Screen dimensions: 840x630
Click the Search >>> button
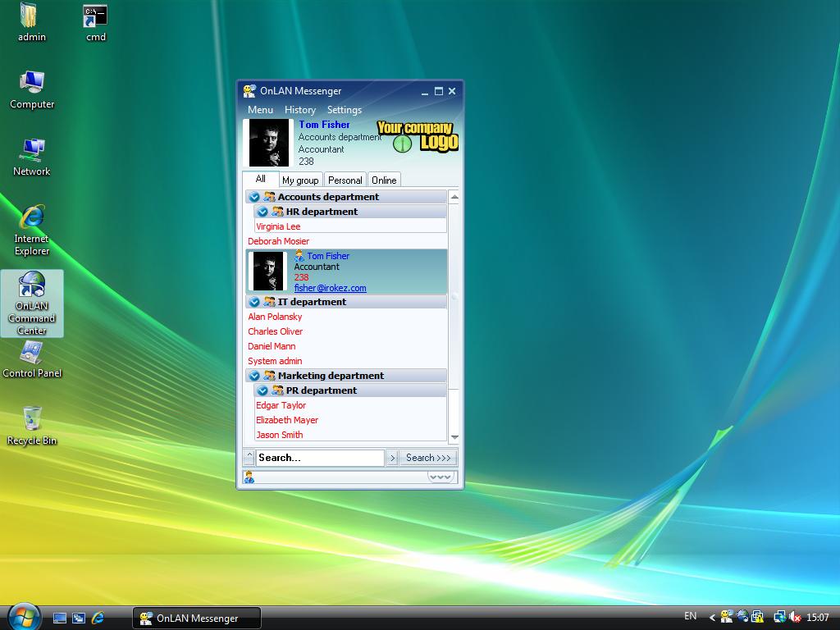coord(427,458)
